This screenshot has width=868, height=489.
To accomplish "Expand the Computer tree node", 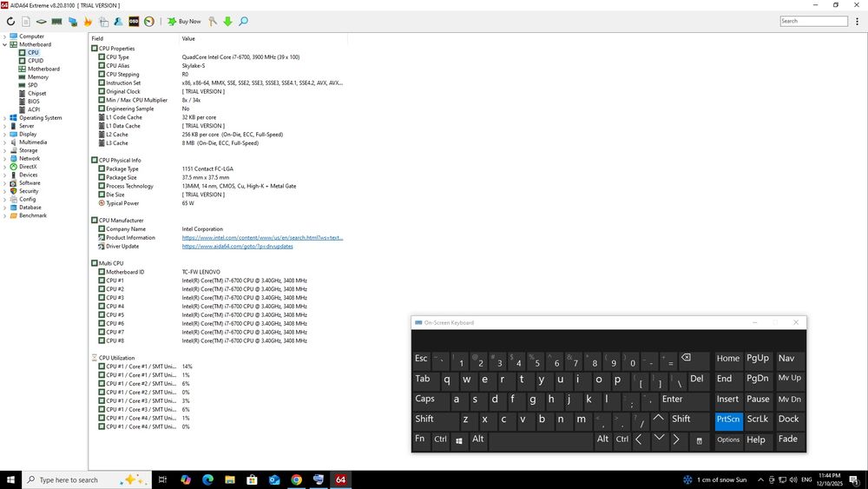I will (5, 36).
